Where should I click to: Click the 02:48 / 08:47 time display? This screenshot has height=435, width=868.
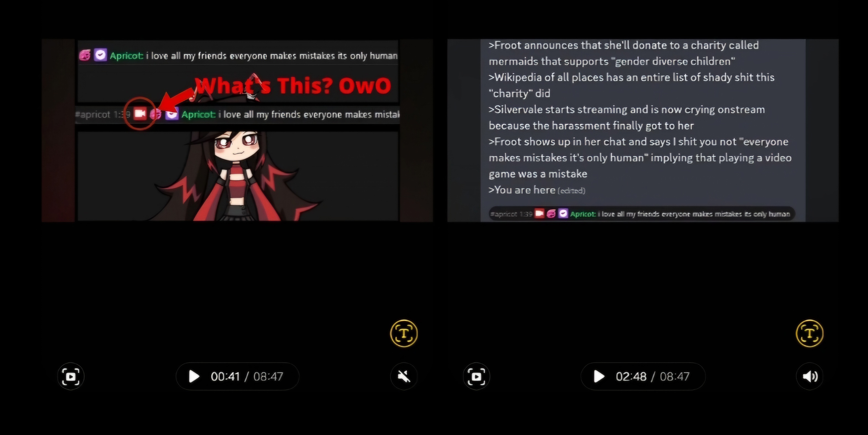[653, 376]
